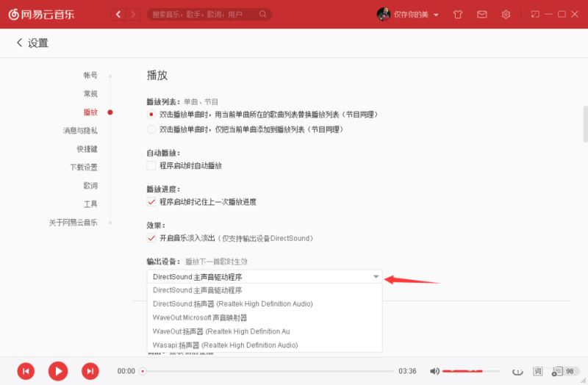The width and height of the screenshot is (588, 385).
Task: Collapse the 输出设备 dropdown arrow
Action: tap(376, 277)
